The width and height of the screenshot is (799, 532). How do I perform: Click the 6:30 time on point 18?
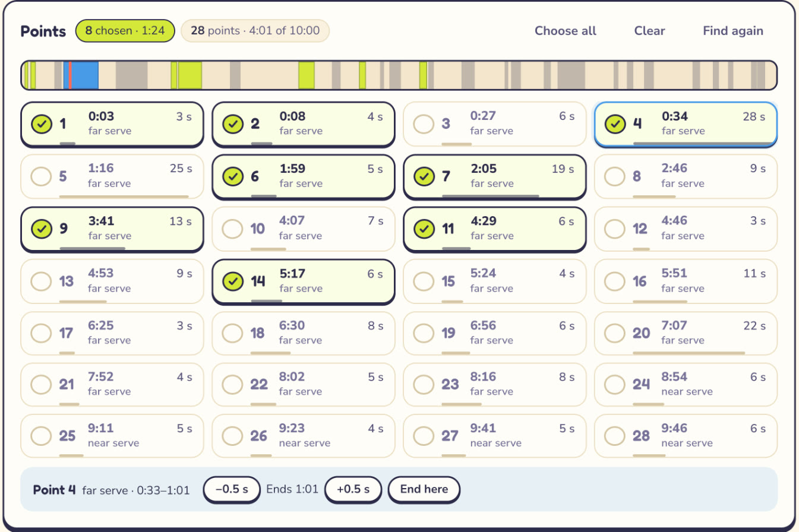[x=292, y=326]
